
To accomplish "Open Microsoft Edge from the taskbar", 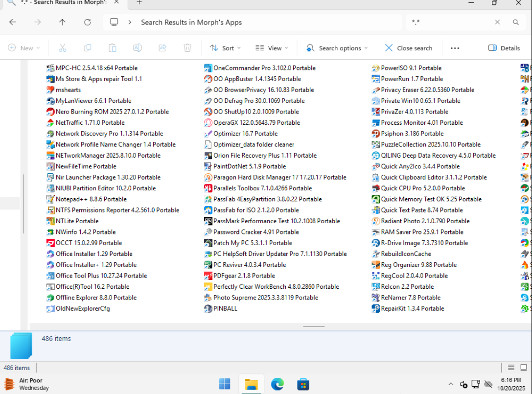I will (x=278, y=384).
